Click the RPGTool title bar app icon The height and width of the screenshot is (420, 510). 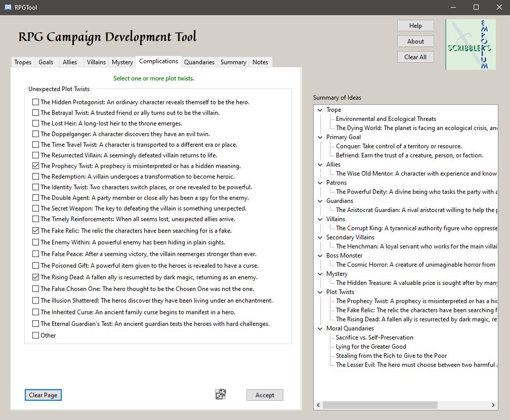click(x=8, y=7)
